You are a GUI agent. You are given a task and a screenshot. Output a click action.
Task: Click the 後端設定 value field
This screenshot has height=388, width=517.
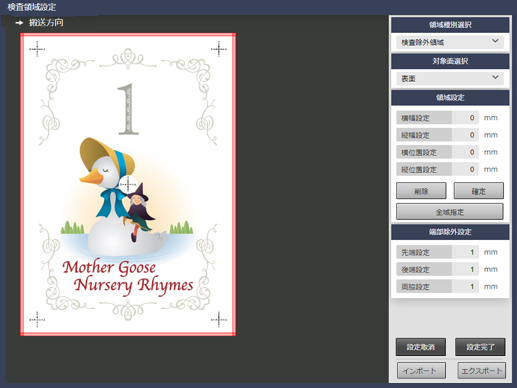[x=465, y=269]
